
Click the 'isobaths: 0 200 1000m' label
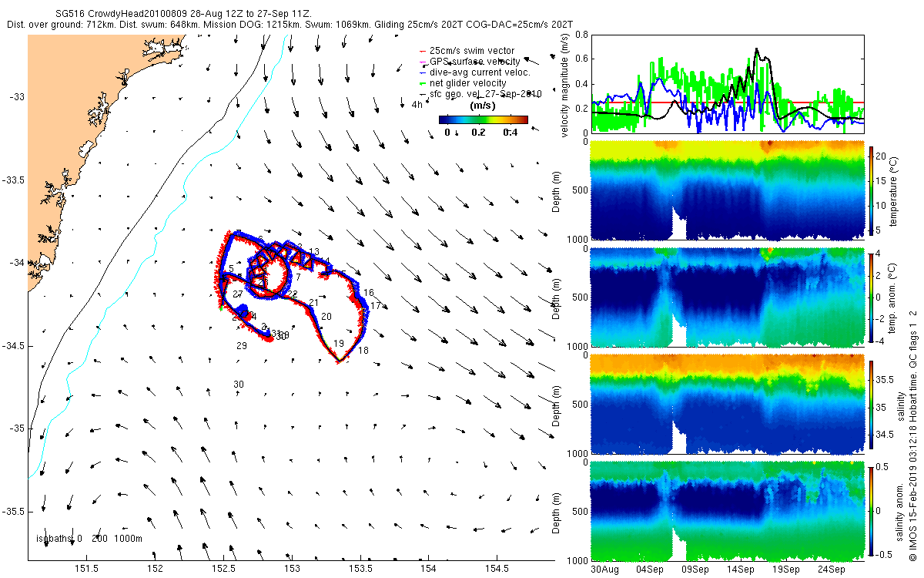pos(90,539)
